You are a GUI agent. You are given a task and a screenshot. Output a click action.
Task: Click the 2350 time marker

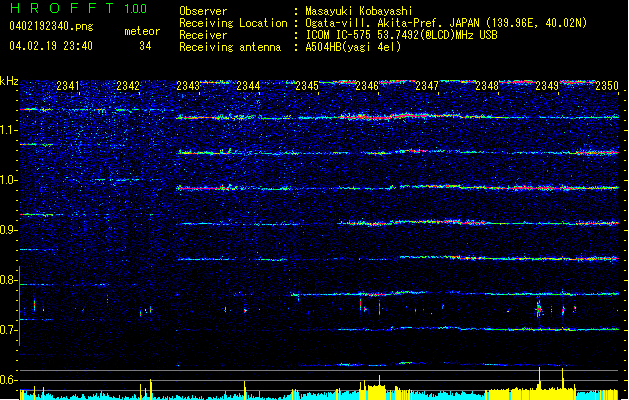click(607, 86)
